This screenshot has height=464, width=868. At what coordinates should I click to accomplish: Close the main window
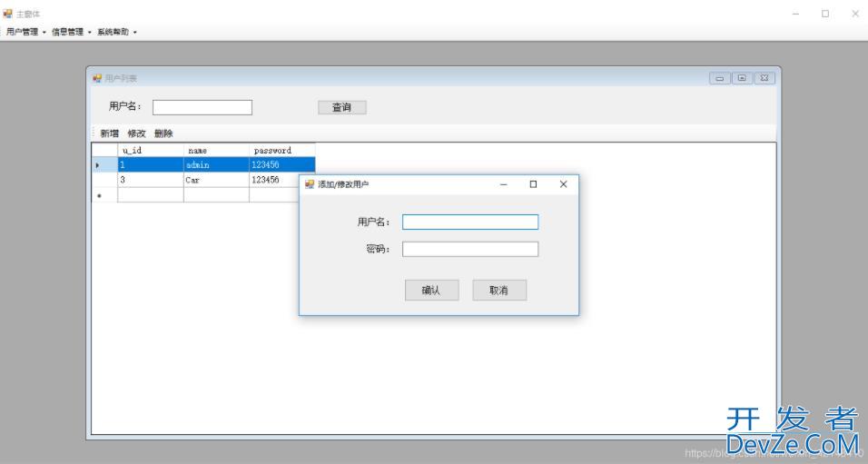coord(854,14)
